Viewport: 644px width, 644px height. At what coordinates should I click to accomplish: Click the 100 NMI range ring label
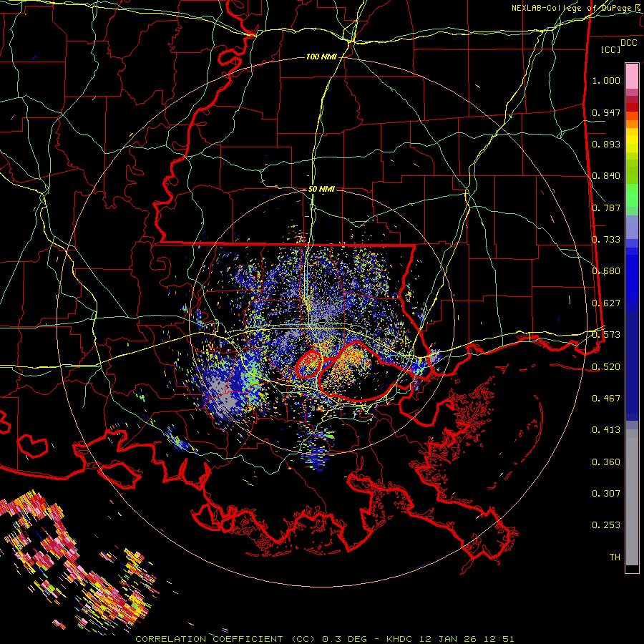[321, 57]
